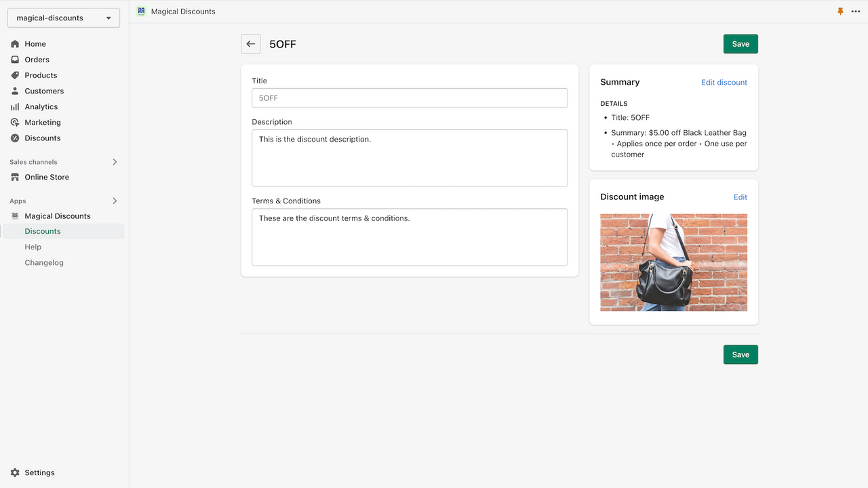Click the Customers person icon

pos(15,91)
